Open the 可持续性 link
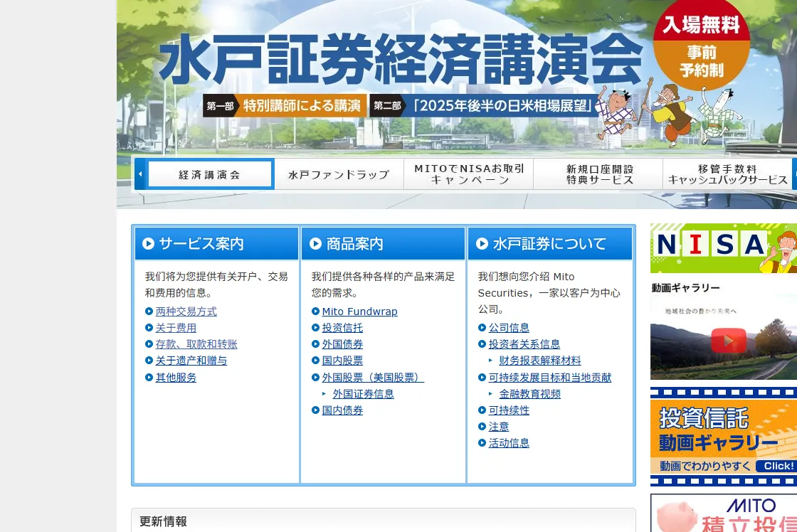Image resolution: width=797 pixels, height=532 pixels. click(x=509, y=410)
